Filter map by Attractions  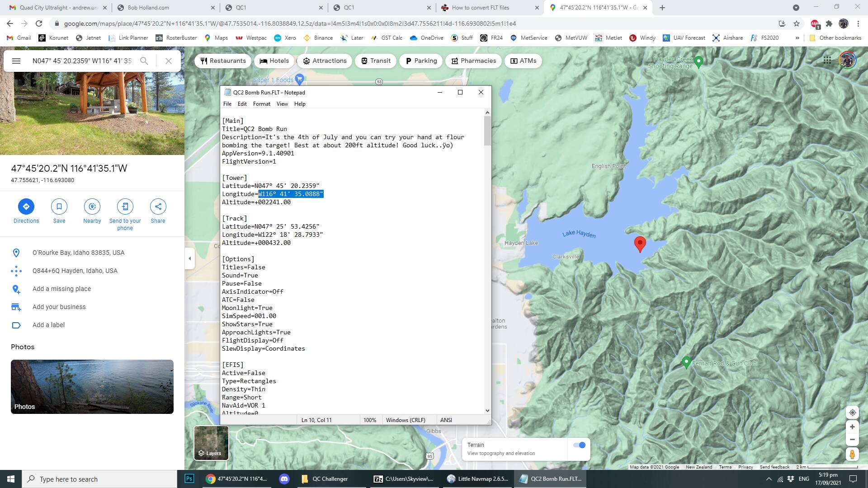point(325,61)
